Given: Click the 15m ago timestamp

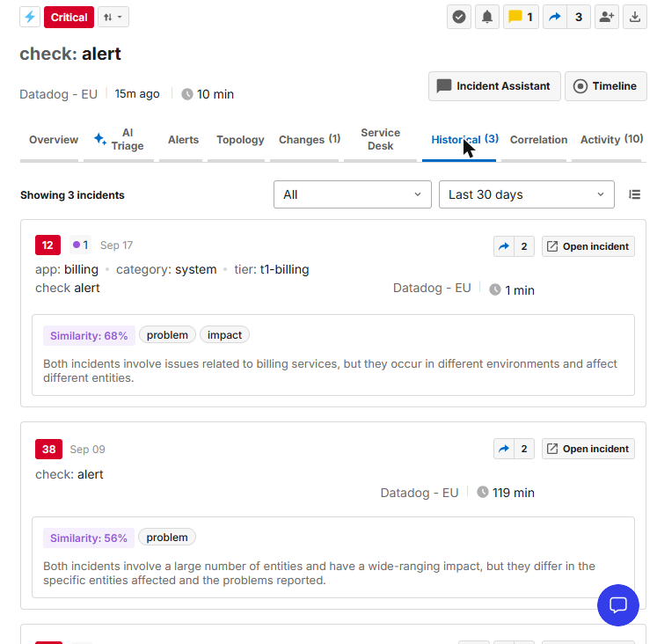Looking at the screenshot, I should (x=137, y=94).
